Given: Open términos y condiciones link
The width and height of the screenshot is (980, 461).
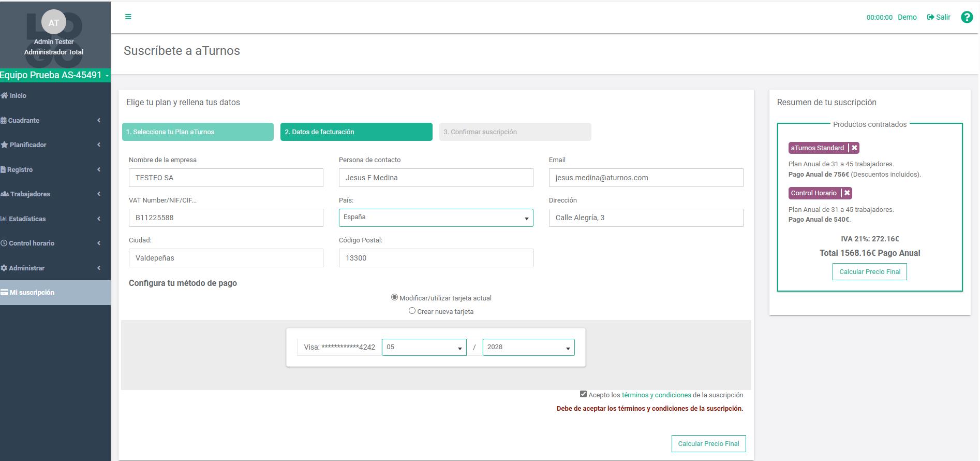Looking at the screenshot, I should click(656, 395).
